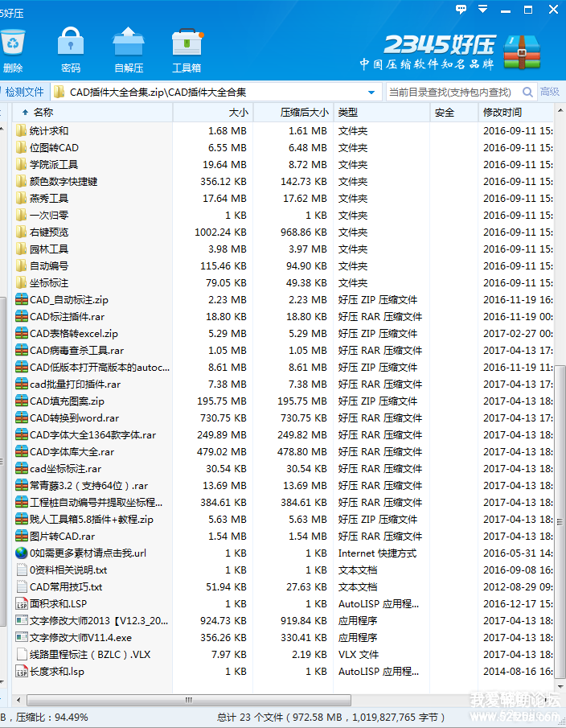Click the vertical scrollbar down arrow

(x=560, y=685)
